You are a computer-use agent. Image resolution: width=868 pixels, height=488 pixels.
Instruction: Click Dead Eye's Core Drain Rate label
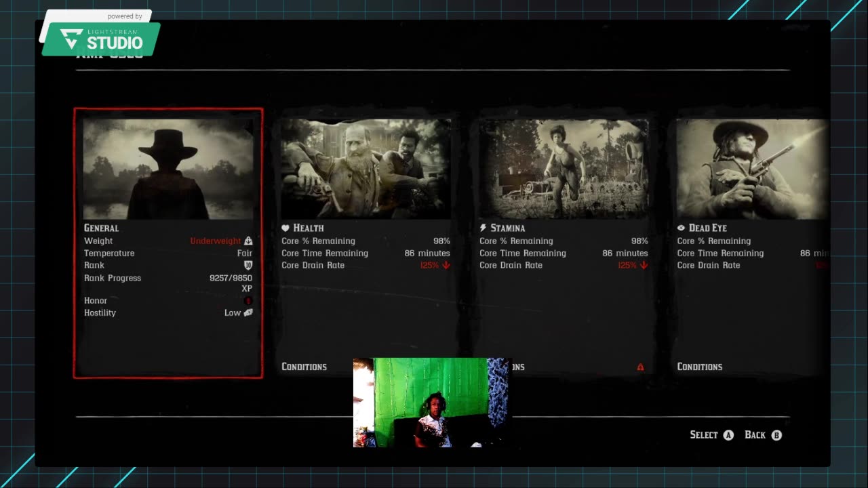(x=709, y=265)
